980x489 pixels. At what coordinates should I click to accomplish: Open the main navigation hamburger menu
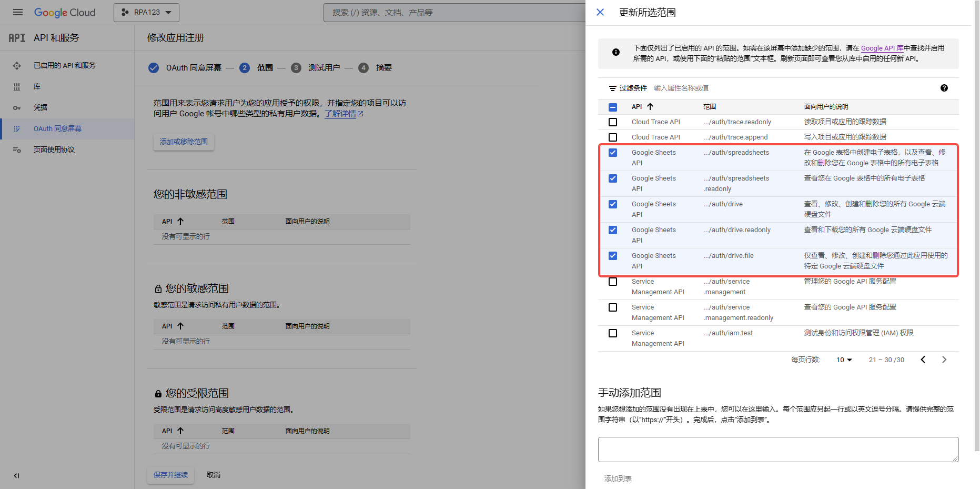pos(18,12)
